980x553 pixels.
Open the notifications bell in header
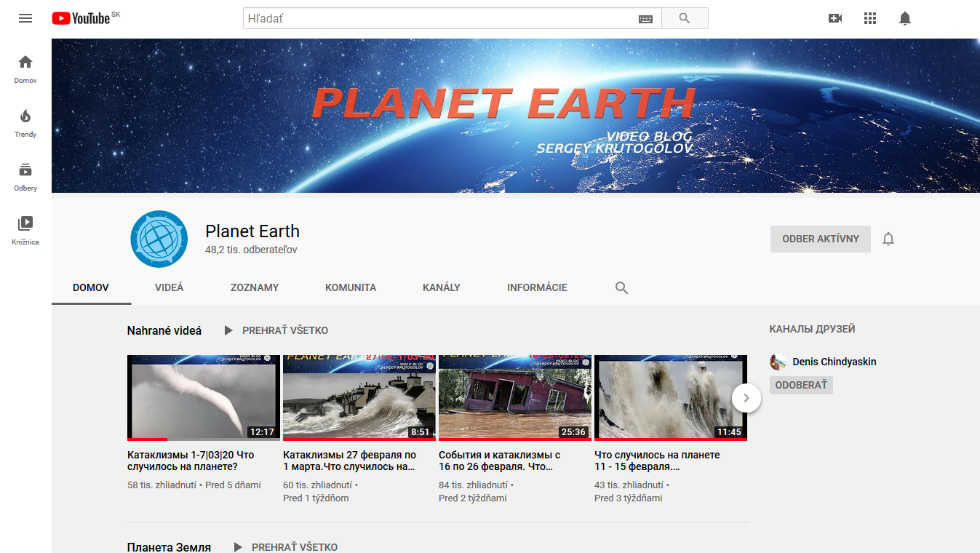coord(905,18)
